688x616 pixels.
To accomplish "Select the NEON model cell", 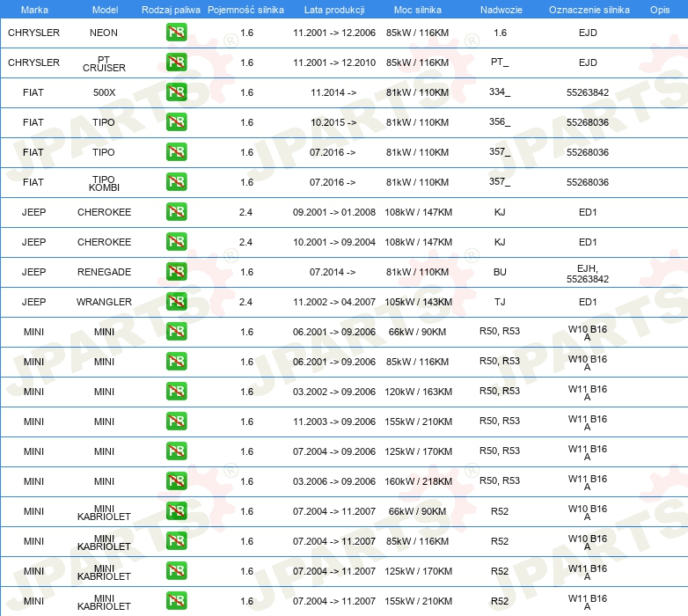I will [104, 33].
